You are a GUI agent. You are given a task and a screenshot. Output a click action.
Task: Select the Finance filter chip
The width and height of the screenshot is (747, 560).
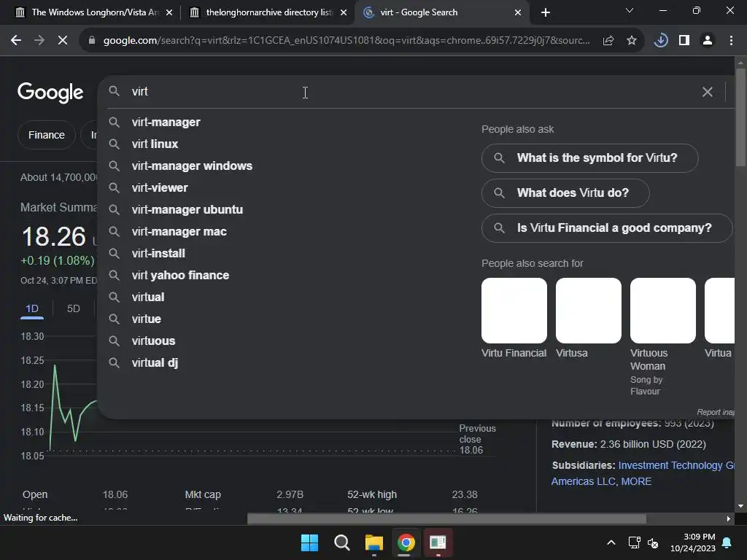[46, 135]
